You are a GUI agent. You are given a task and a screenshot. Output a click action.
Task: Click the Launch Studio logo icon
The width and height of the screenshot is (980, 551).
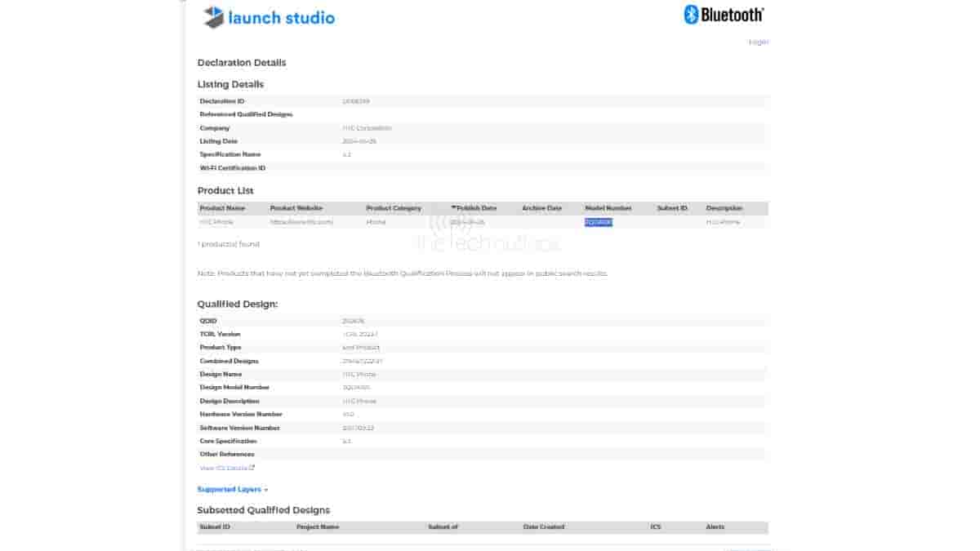213,16
